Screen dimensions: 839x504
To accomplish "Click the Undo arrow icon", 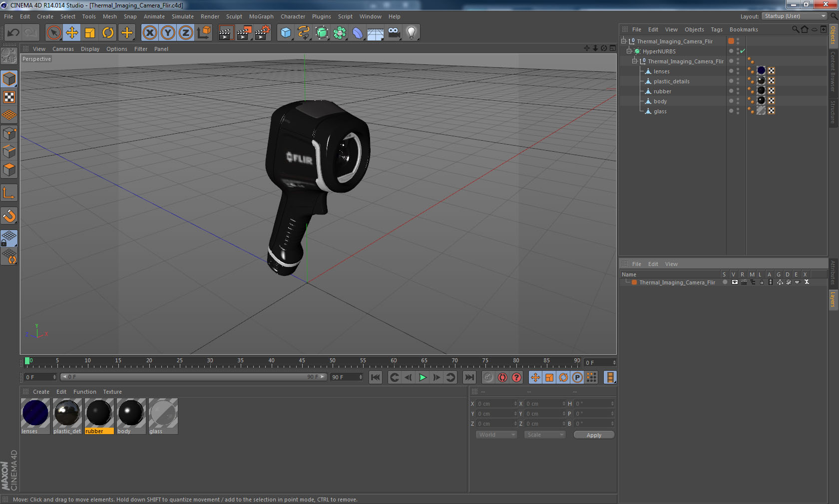I will pos(13,33).
